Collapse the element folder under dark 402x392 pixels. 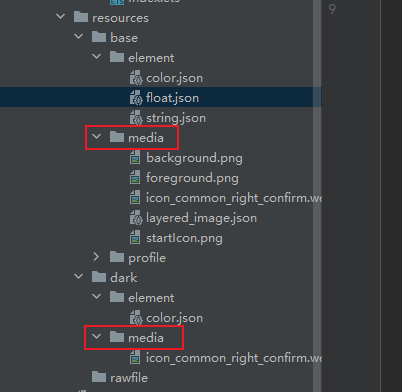click(x=97, y=296)
